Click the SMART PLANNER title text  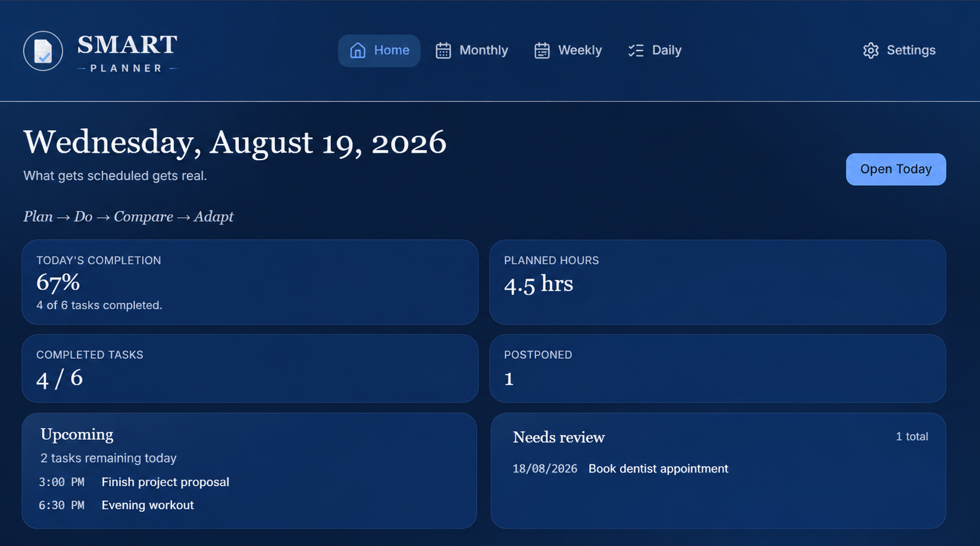[127, 52]
